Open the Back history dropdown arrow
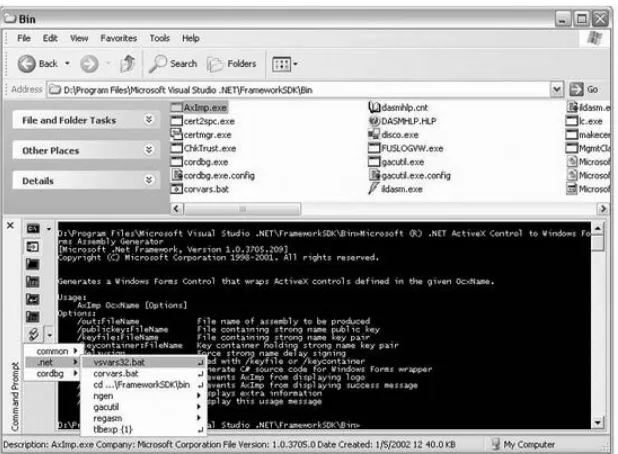Image resolution: width=618 pixels, height=454 pixels. pos(67,63)
